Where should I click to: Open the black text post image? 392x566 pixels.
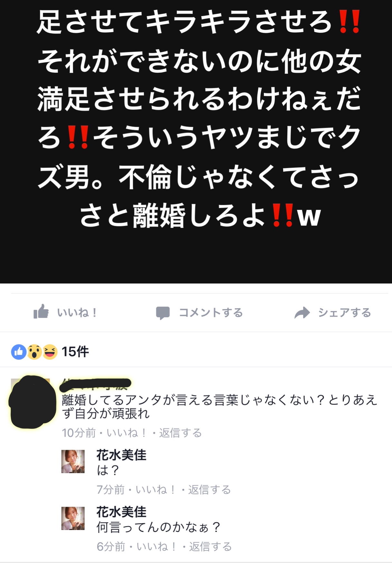point(196,142)
